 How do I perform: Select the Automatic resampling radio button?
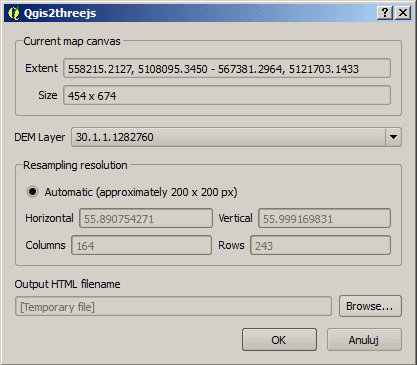pos(32,192)
